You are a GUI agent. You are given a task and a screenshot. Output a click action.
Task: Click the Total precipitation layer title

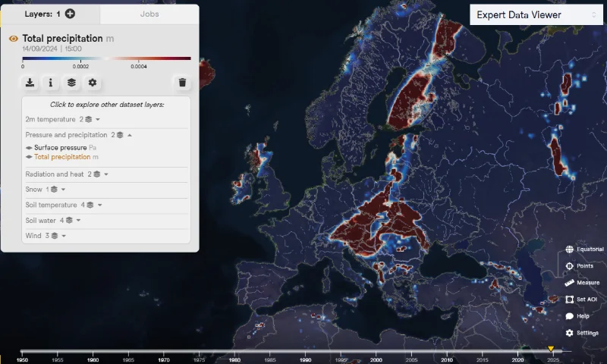62,38
